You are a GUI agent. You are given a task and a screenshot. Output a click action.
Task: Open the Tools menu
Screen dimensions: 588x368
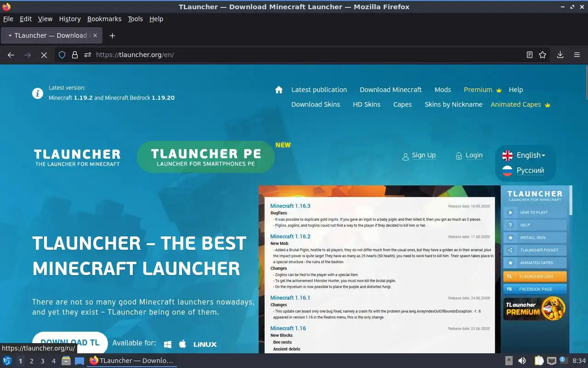136,19
